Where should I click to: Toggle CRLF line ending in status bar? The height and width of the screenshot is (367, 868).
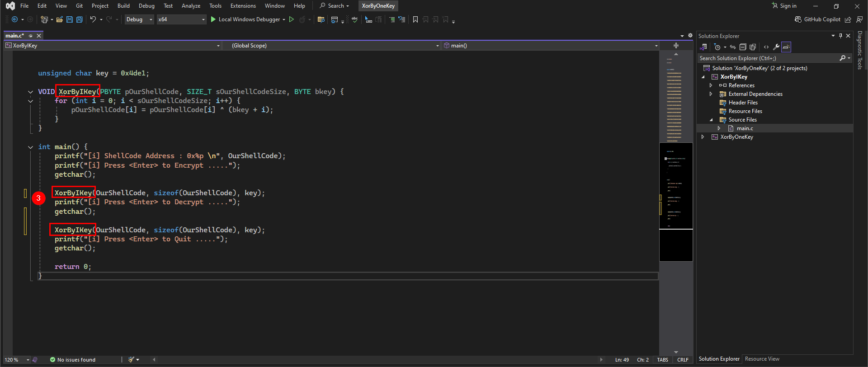(x=683, y=360)
